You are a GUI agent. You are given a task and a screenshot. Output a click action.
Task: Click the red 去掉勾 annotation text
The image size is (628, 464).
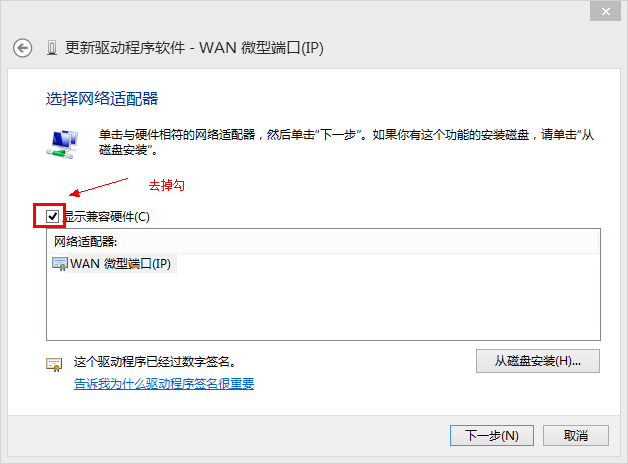click(x=167, y=185)
